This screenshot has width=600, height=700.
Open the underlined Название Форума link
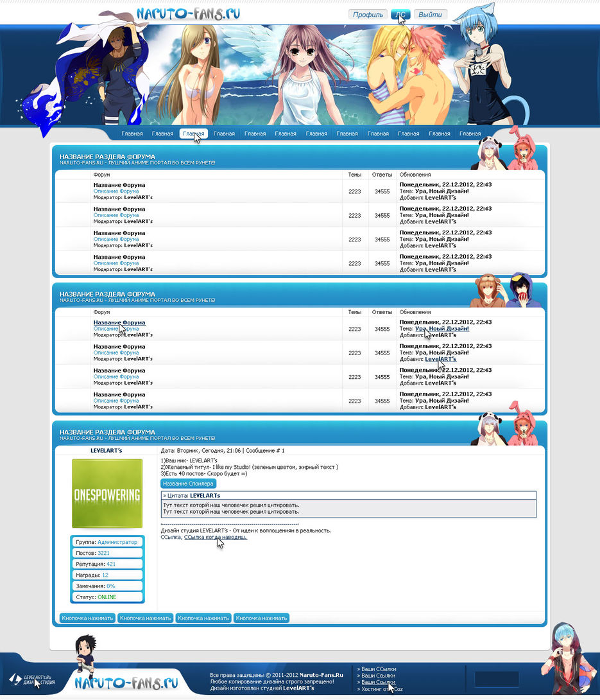[x=119, y=322]
